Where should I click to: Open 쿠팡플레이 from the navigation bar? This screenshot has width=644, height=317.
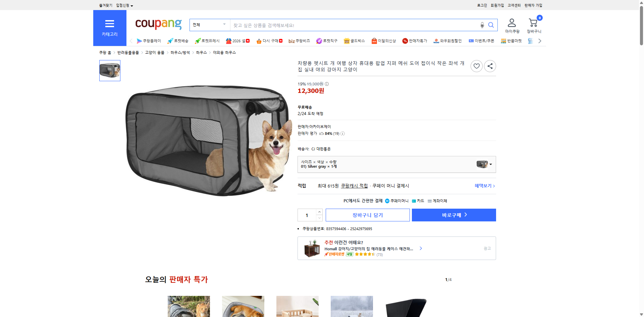[149, 41]
